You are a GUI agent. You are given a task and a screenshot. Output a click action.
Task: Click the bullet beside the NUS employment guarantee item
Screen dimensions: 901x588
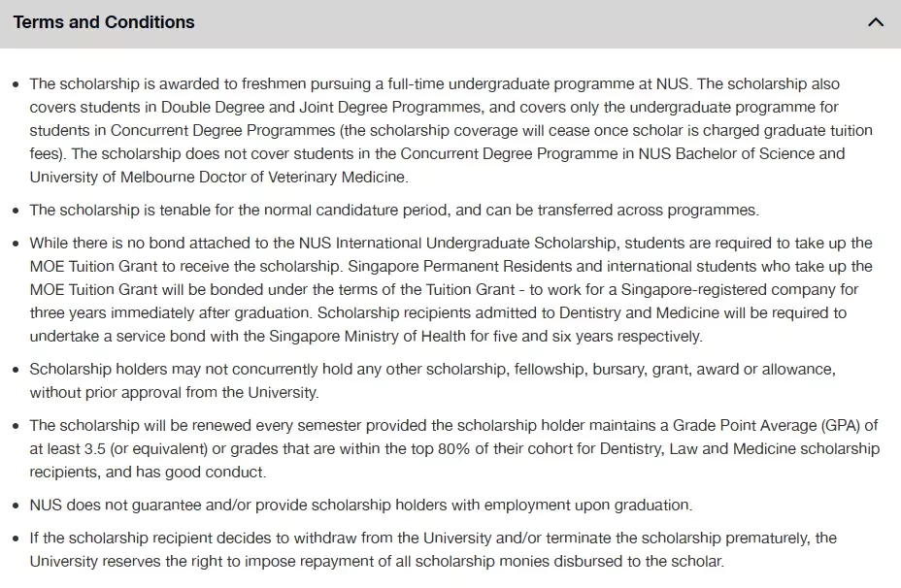(x=17, y=506)
